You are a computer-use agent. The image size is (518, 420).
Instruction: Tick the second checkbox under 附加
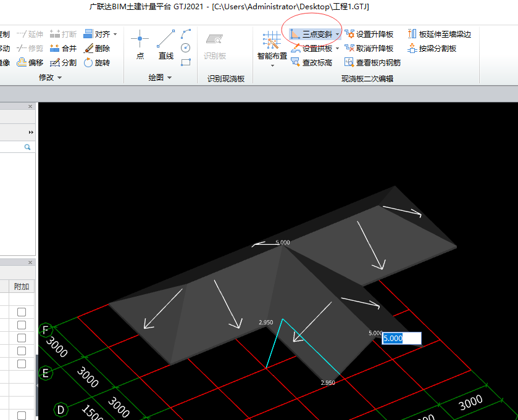[22, 325]
